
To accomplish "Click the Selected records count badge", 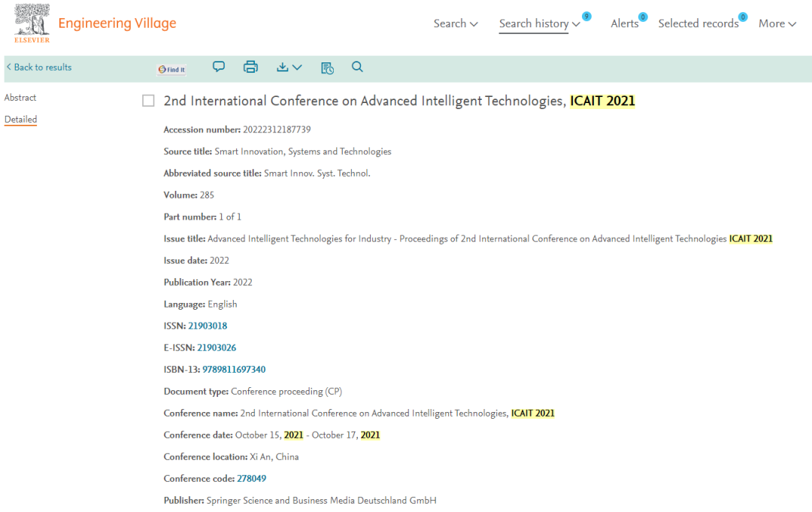I will tap(743, 17).
